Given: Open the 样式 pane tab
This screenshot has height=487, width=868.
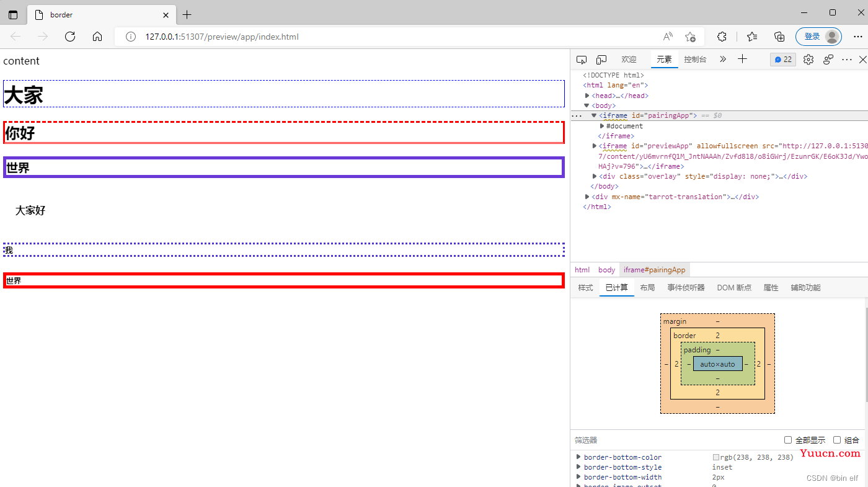Looking at the screenshot, I should pos(585,288).
